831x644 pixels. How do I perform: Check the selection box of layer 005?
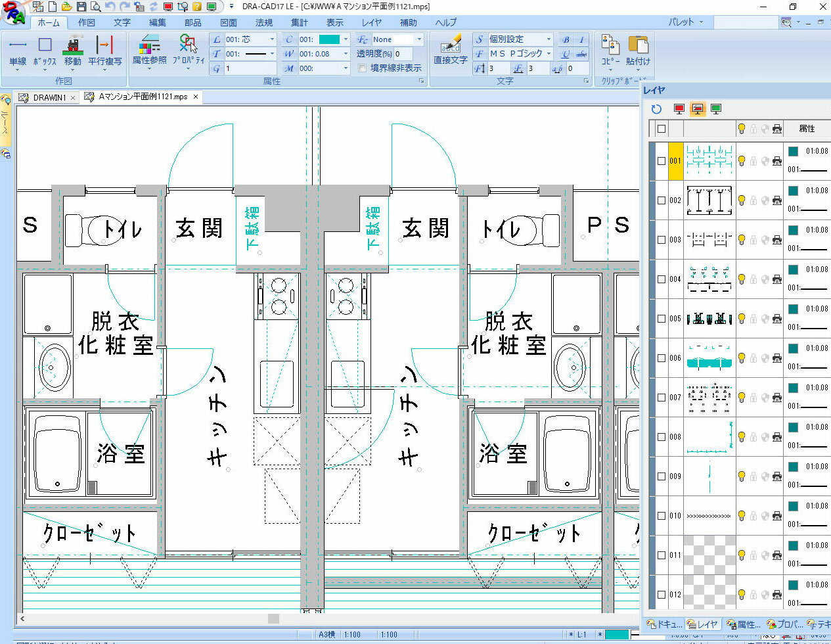click(661, 319)
